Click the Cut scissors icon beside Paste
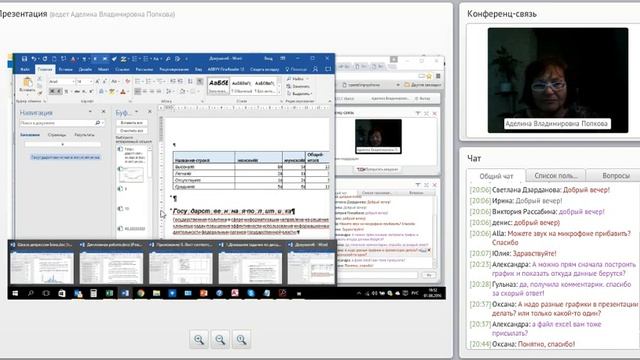The width and height of the screenshot is (640, 360). pos(40,79)
